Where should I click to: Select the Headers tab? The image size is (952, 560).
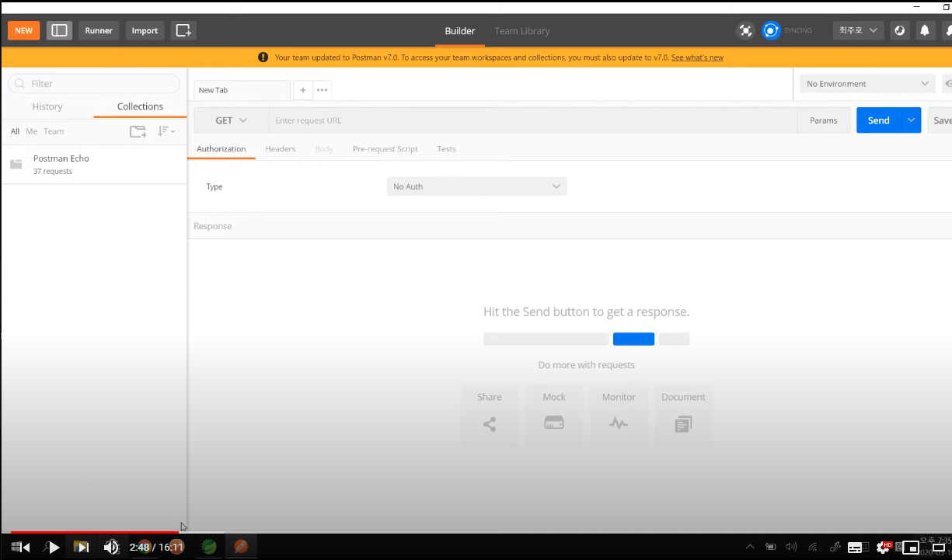click(x=281, y=148)
